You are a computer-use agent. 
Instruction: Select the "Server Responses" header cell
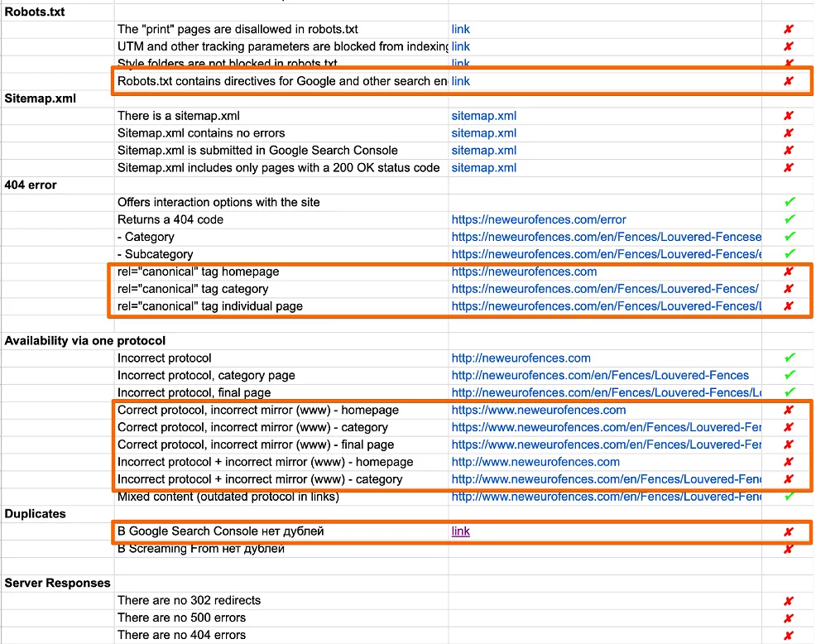pyautogui.click(x=57, y=583)
